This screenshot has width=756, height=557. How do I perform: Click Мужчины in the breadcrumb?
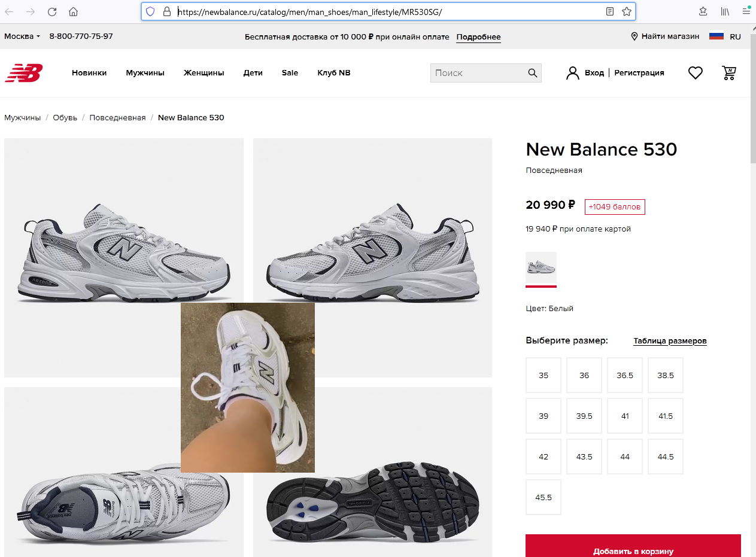pos(22,118)
